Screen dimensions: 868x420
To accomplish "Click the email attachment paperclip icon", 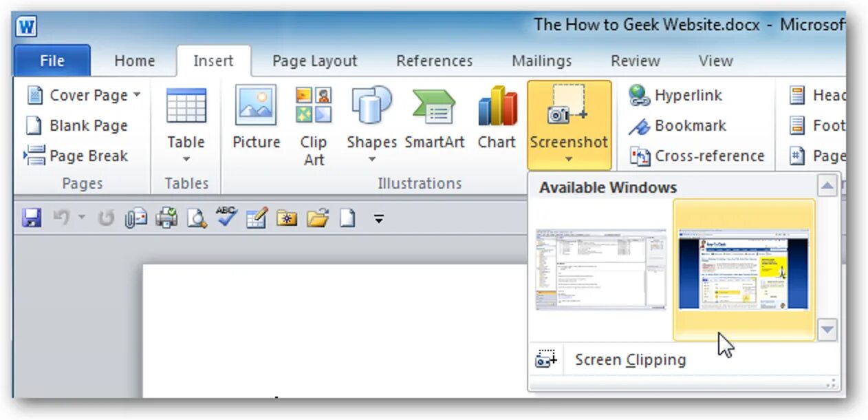I will 135,218.
